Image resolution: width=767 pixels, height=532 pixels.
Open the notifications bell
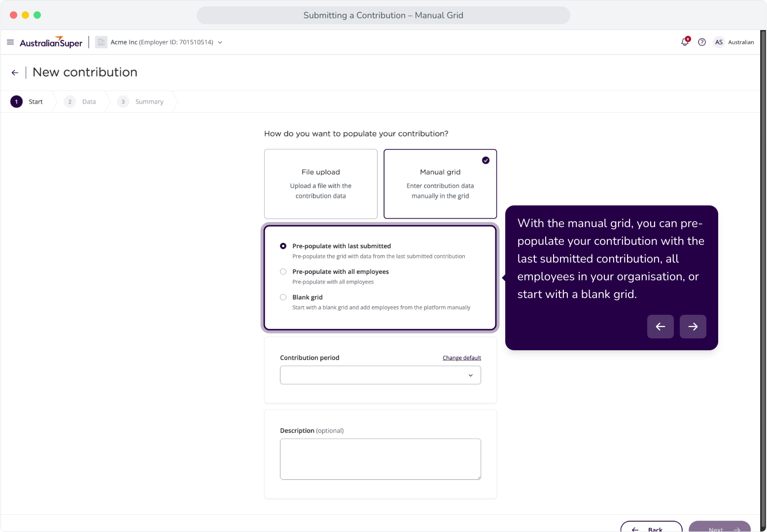[x=685, y=42]
